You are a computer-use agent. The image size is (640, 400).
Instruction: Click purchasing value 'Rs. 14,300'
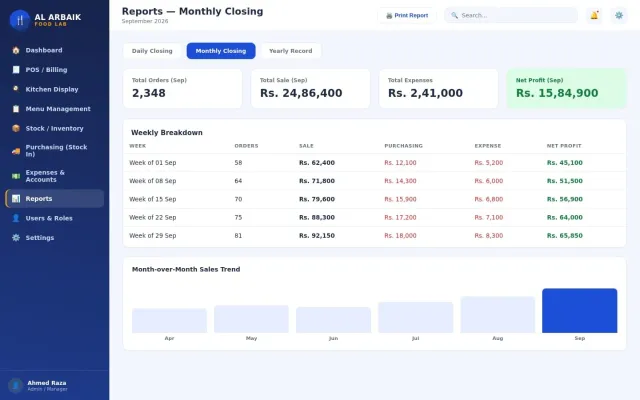[x=400, y=181]
